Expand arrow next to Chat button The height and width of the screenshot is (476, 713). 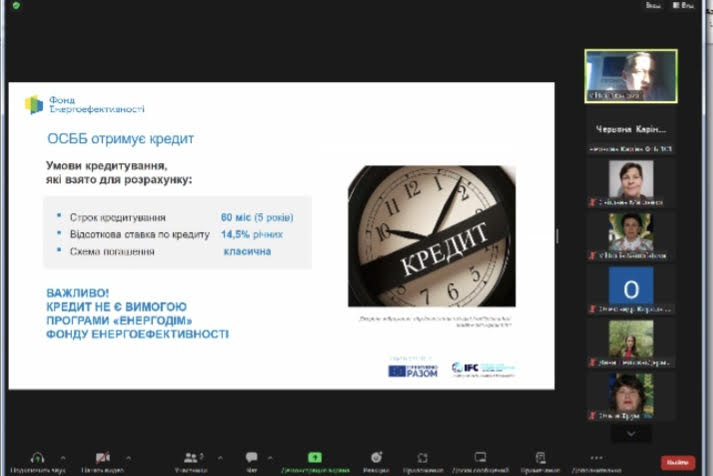point(270,457)
